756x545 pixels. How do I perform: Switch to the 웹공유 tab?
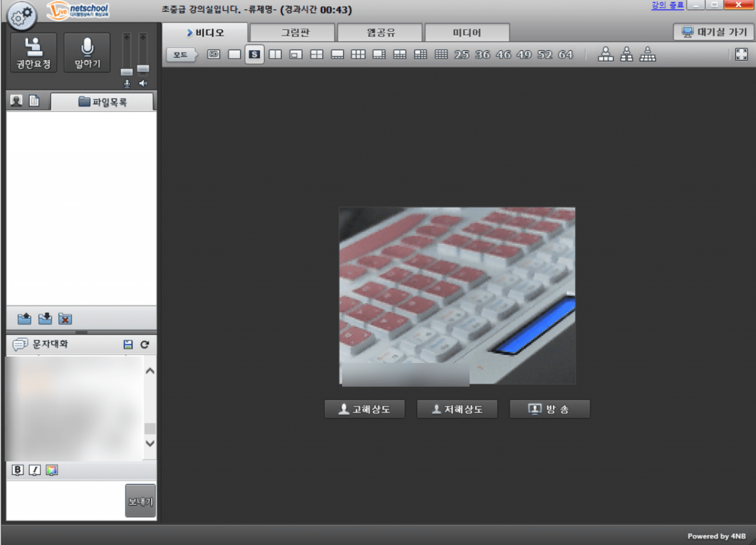tap(380, 33)
